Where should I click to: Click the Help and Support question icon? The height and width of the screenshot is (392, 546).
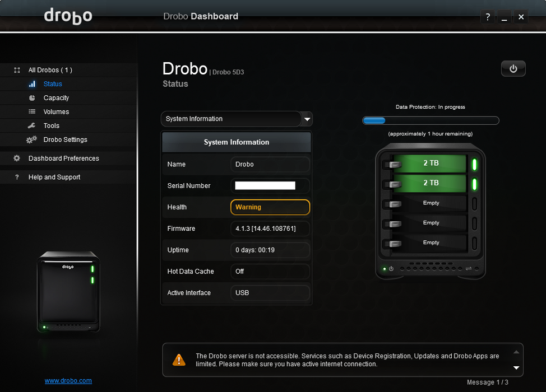click(x=17, y=177)
